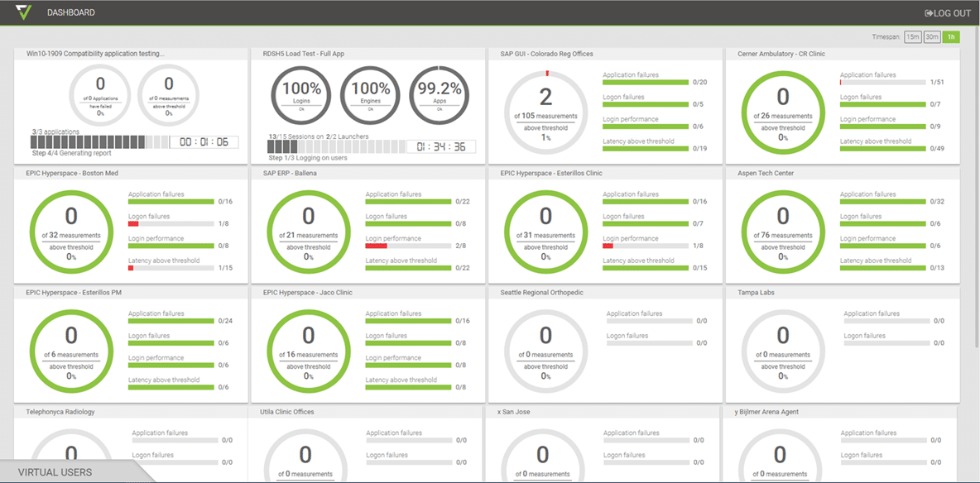Viewport: 980px width, 483px height.
Task: Set timespan to 15m
Action: (x=912, y=37)
